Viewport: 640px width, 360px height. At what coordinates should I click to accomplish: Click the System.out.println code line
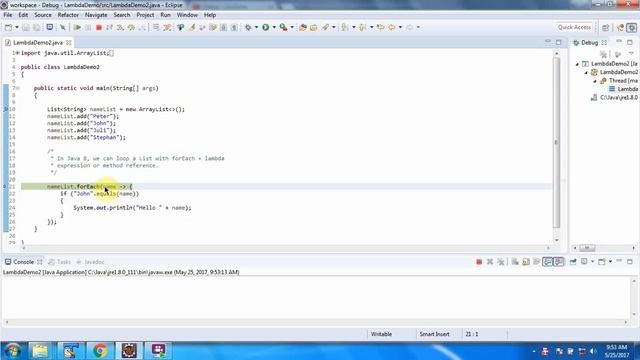pyautogui.click(x=132, y=208)
